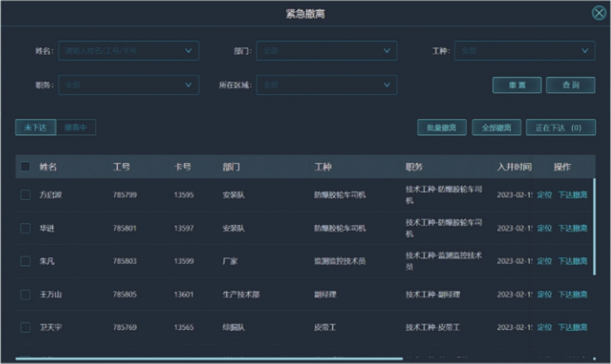611x364 pixels.
Task: Toggle the select-all checkbox in table header
Action: (25, 166)
